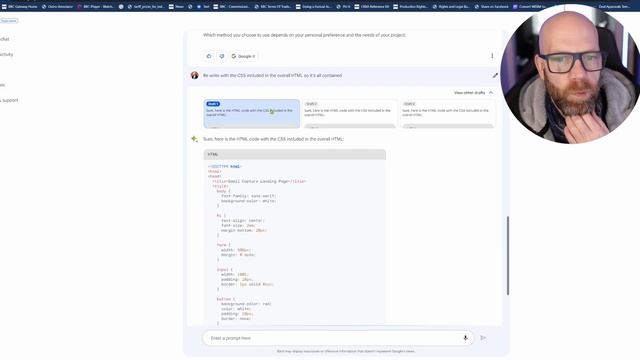Image resolution: width=640 pixels, height=360 pixels.
Task: Open the BBC iPlayer bookmark
Action: tap(97, 7)
